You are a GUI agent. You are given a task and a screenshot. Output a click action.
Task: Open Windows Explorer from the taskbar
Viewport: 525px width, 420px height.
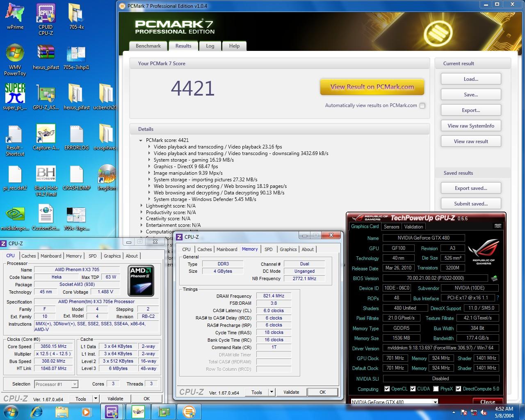click(62, 412)
